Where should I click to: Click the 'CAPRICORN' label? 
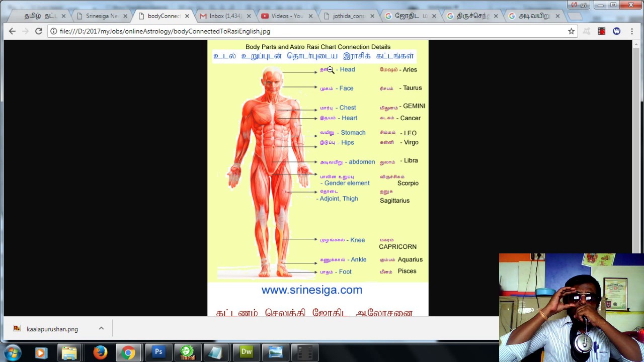coord(397,247)
